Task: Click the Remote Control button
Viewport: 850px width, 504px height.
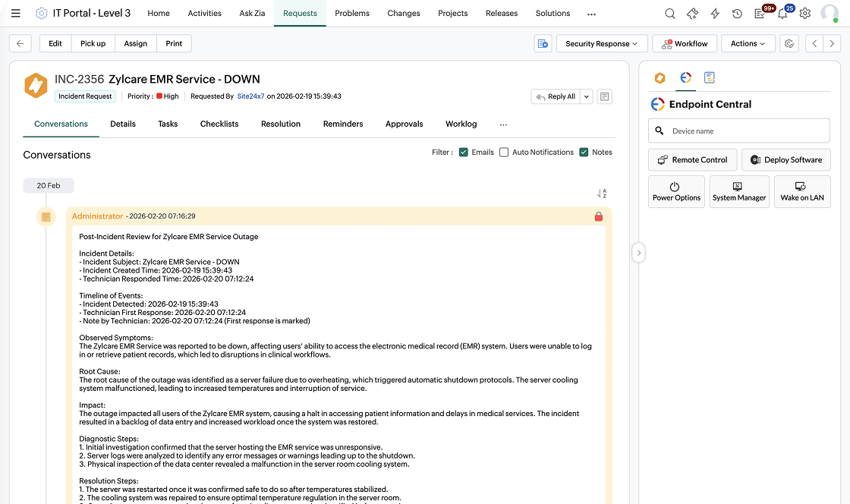Action: click(693, 160)
